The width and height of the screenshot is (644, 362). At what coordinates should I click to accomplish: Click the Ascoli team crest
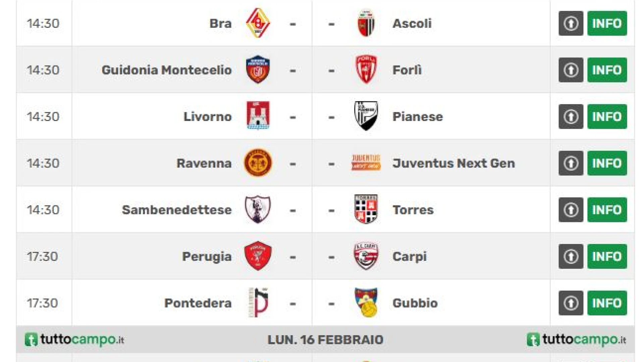tap(366, 23)
